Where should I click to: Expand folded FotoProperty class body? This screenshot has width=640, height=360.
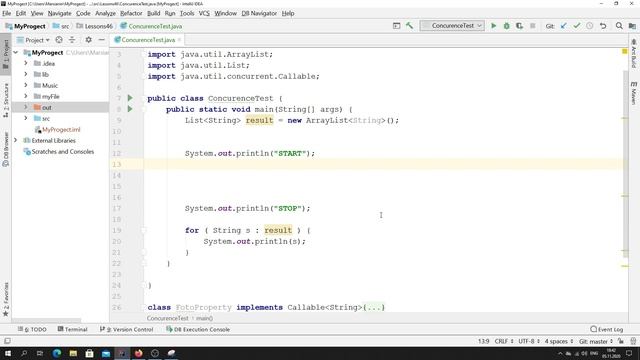(x=374, y=307)
